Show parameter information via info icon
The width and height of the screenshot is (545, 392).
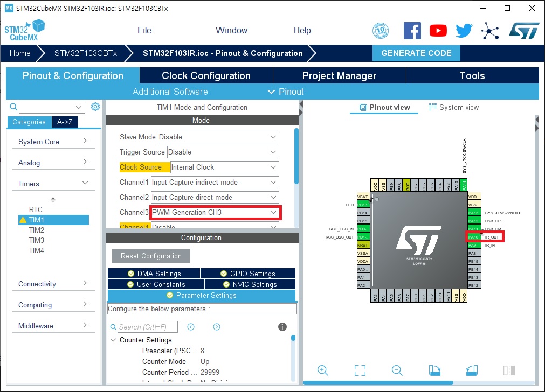(x=282, y=327)
